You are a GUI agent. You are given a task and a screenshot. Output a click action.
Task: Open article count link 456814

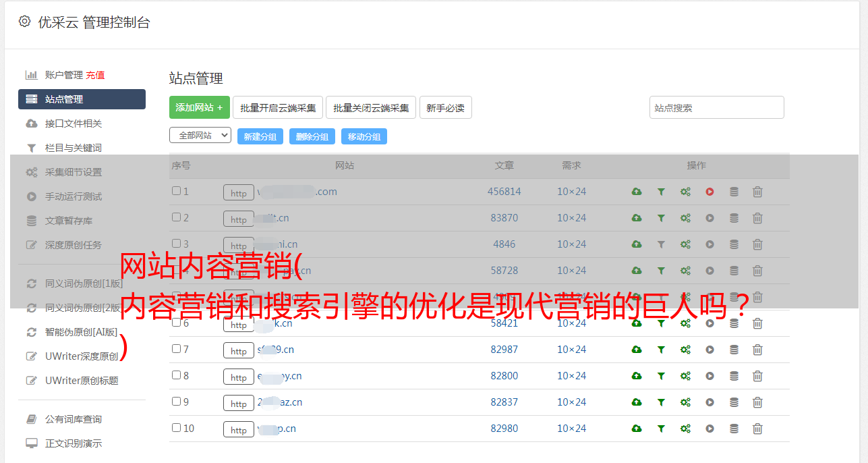(504, 192)
